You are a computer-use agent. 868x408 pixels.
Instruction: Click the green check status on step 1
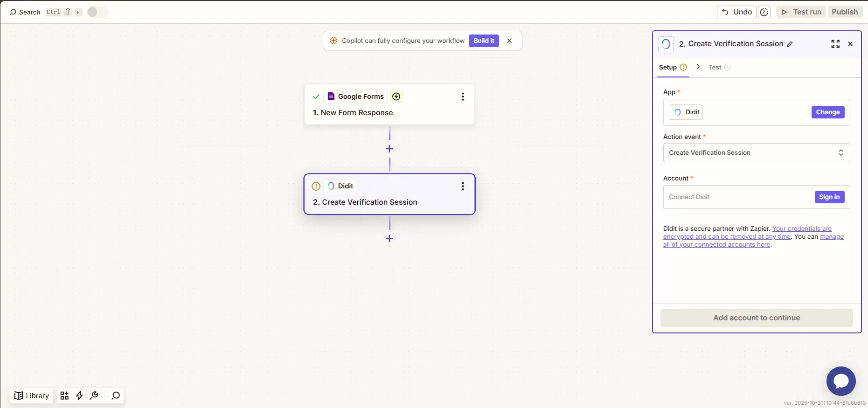coord(316,97)
